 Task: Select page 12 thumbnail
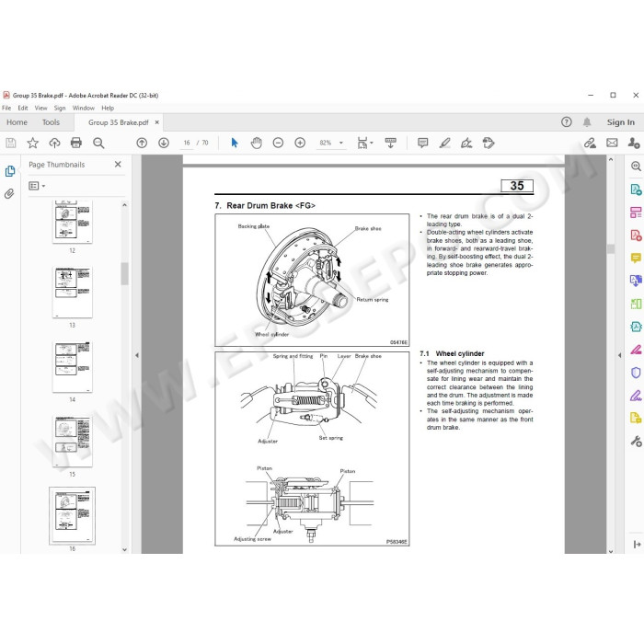pos(73,223)
